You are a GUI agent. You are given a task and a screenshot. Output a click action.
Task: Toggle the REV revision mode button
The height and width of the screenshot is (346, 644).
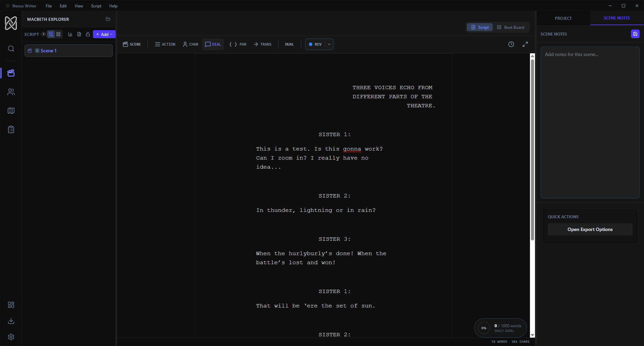click(315, 44)
